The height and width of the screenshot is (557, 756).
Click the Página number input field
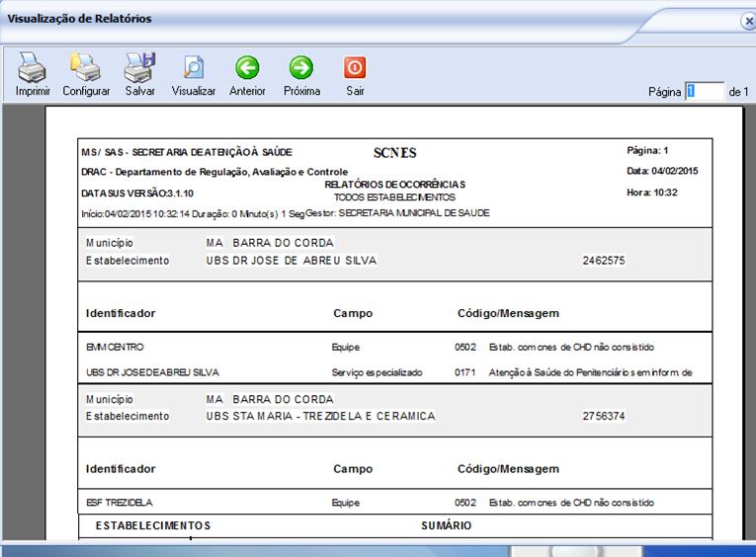coord(705,91)
